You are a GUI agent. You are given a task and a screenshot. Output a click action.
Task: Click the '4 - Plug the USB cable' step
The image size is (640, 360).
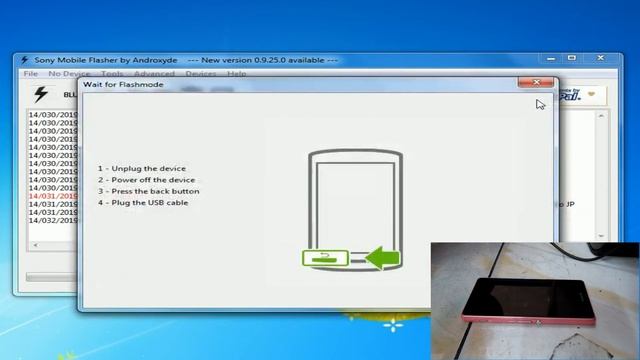143,203
